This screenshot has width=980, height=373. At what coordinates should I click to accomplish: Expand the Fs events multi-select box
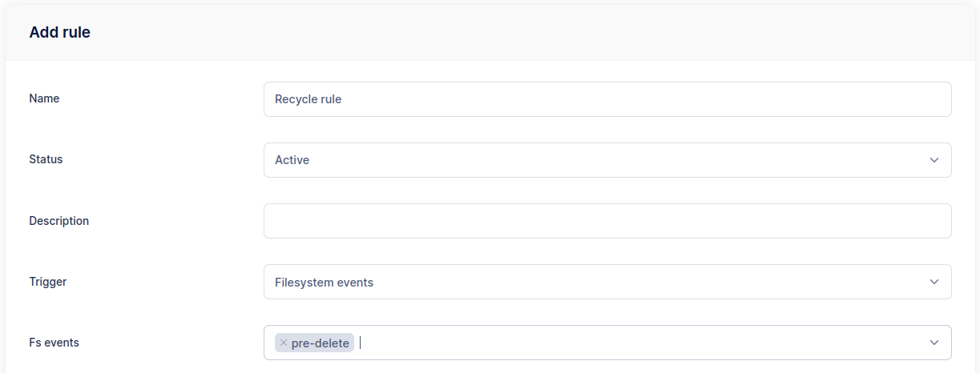(x=641, y=343)
